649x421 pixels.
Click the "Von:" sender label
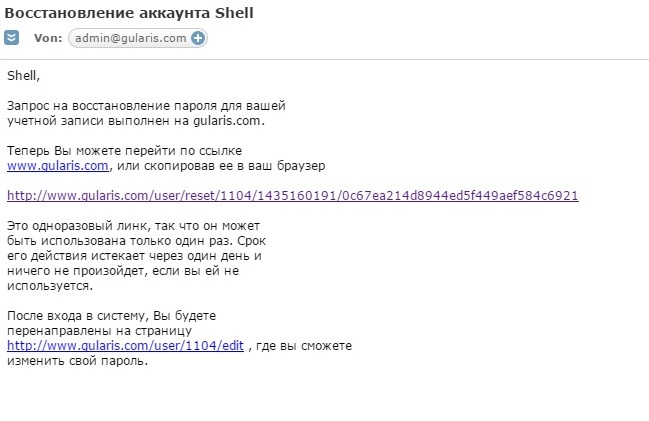point(48,38)
